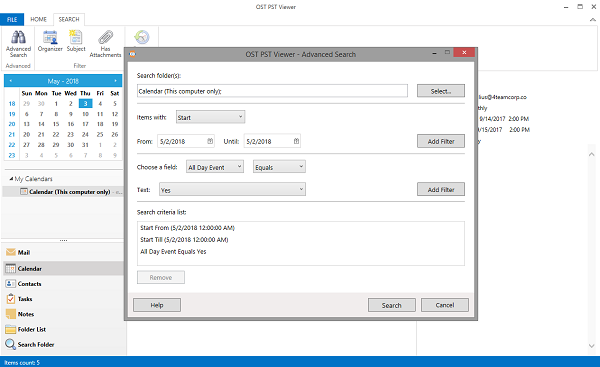Open the Tasks section
The height and width of the screenshot is (367, 600).
(63, 299)
